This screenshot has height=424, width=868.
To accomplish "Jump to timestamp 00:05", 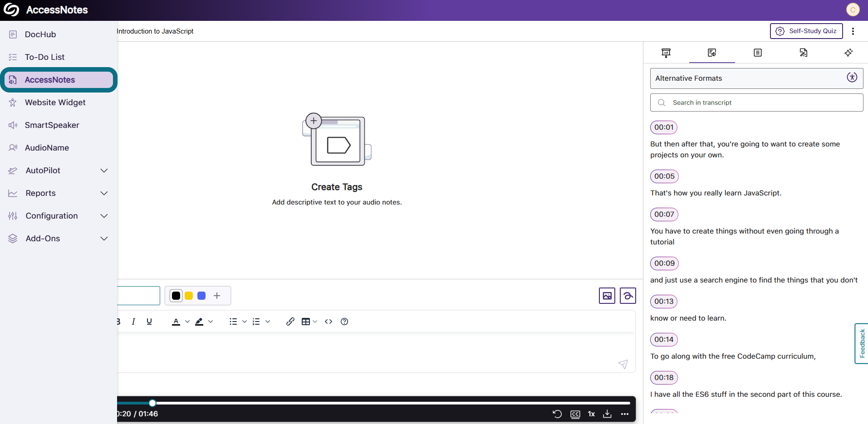I will click(664, 176).
